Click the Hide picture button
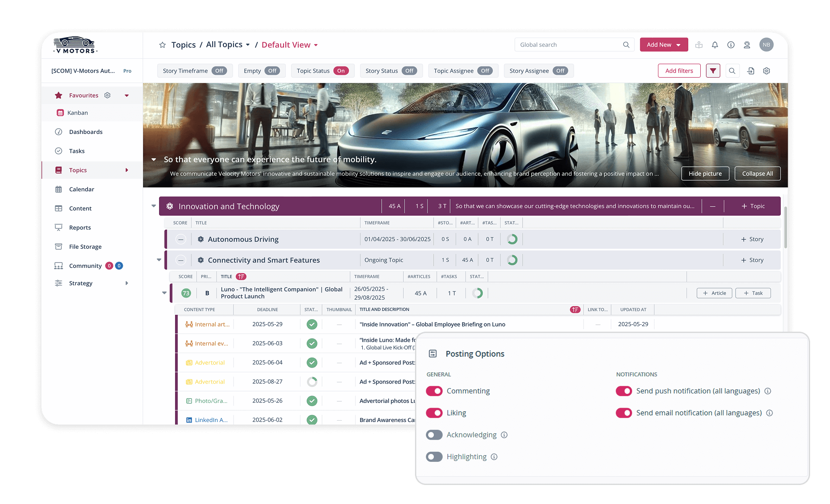830x504 pixels. [705, 173]
